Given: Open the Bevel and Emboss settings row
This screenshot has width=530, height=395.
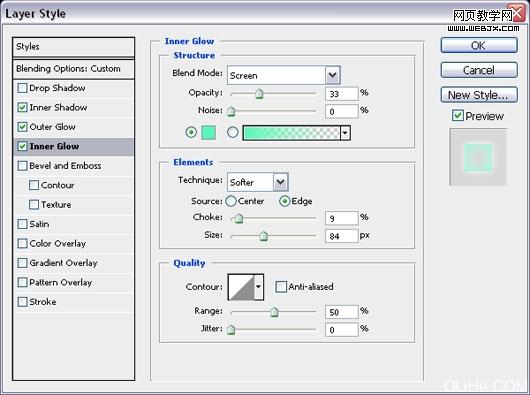Looking at the screenshot, I should [73, 166].
